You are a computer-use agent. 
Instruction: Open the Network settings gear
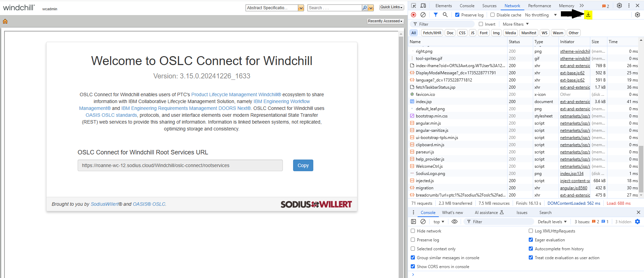coord(638,15)
